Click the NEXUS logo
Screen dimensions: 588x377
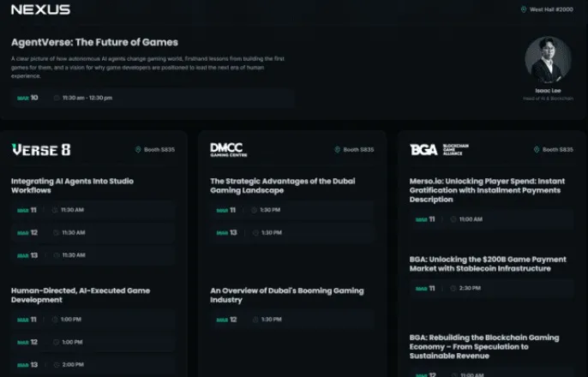(40, 9)
